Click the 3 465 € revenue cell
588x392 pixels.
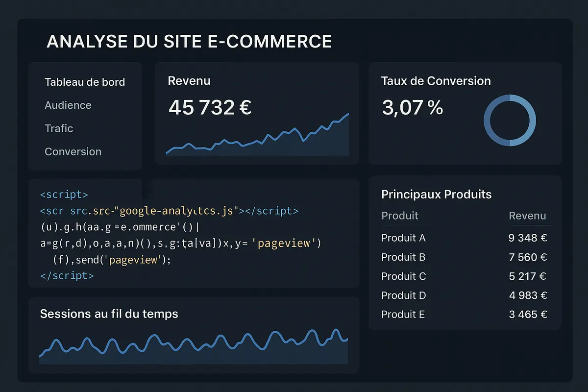point(528,315)
